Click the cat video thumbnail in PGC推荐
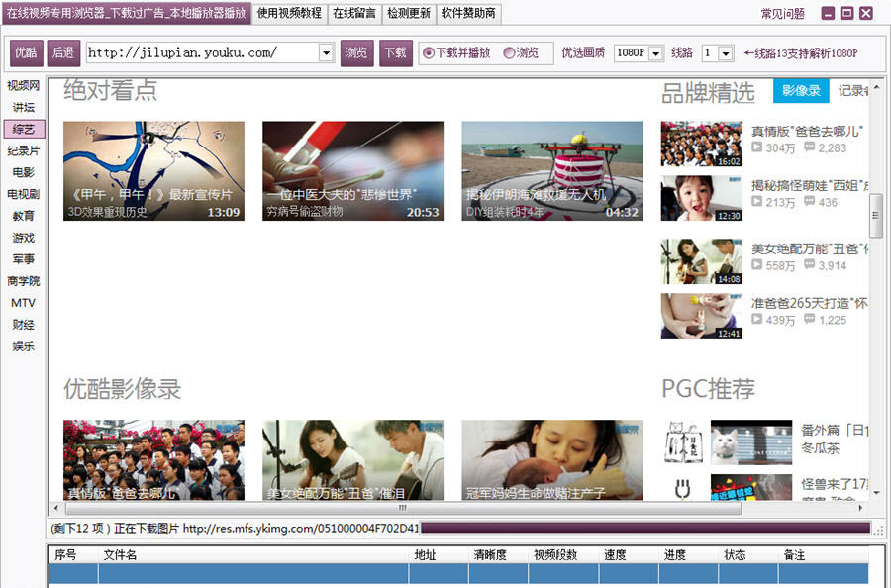 tap(751, 442)
